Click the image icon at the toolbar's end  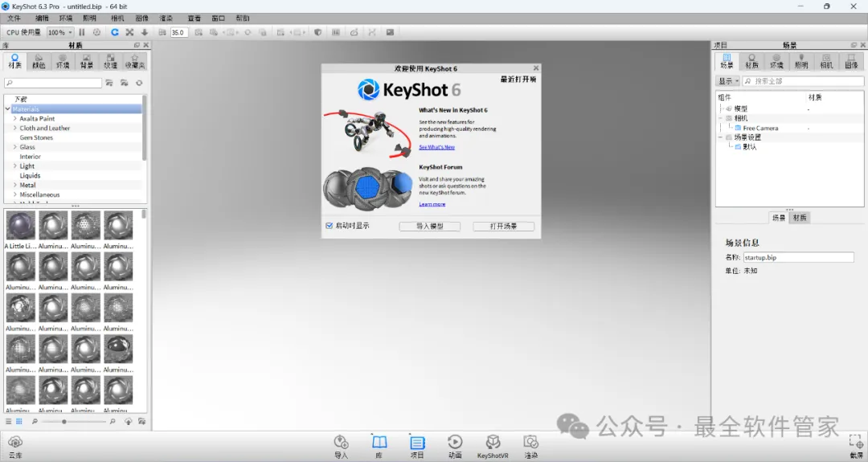click(x=391, y=32)
